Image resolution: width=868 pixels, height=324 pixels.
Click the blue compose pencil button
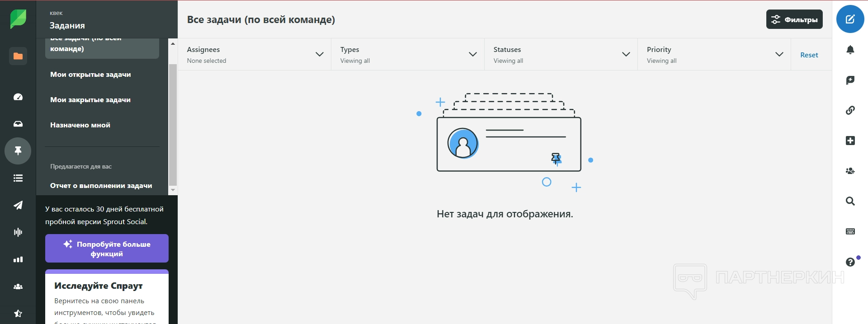pos(850,19)
